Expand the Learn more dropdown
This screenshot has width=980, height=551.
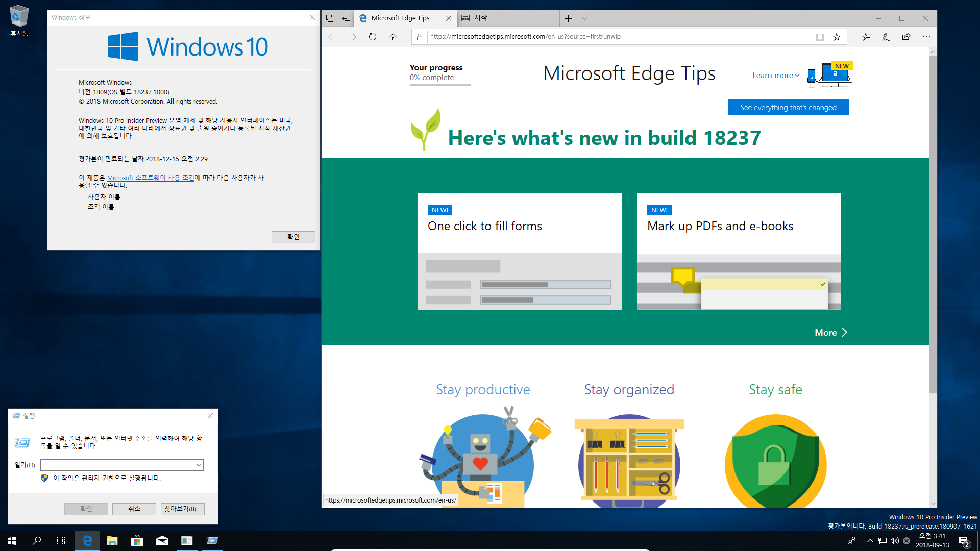click(x=775, y=76)
